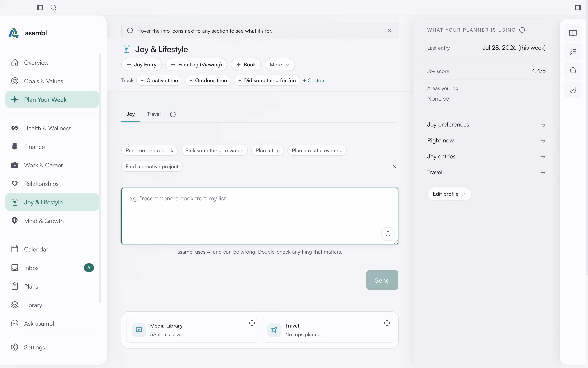This screenshot has width=588, height=368.
Task: Open Mind & Growth section
Action: point(52,221)
